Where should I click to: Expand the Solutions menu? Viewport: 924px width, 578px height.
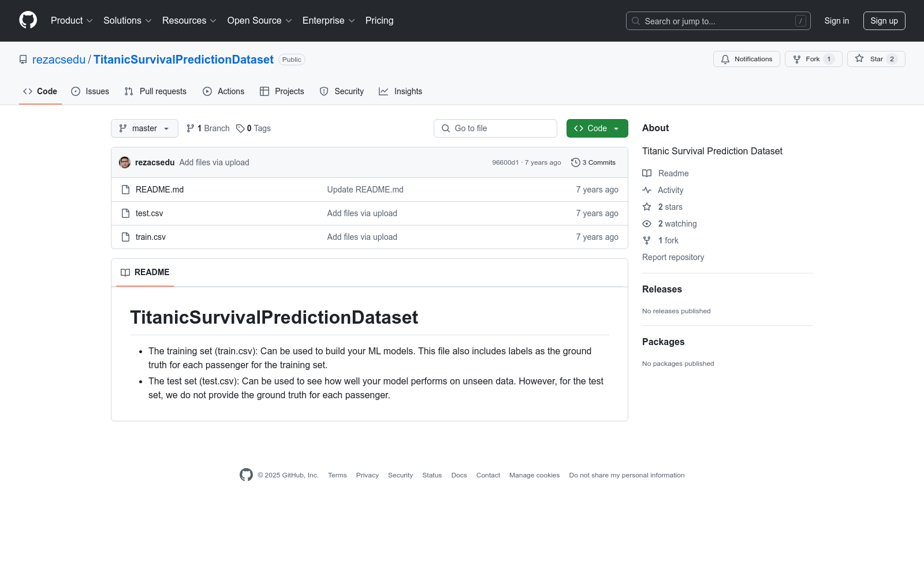coord(128,21)
